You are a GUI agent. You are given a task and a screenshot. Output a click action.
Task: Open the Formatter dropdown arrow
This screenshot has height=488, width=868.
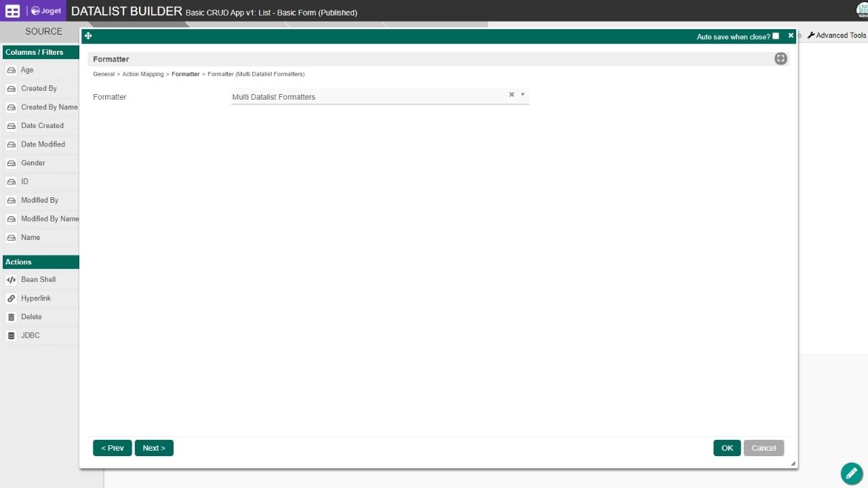click(x=523, y=95)
